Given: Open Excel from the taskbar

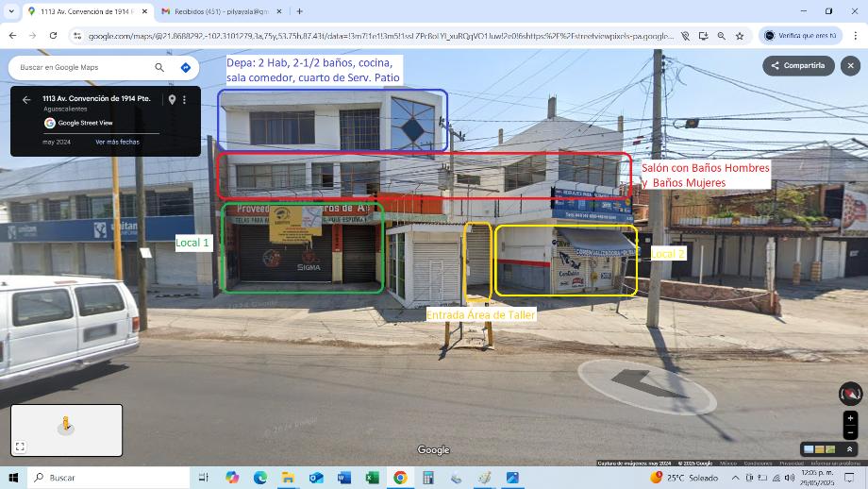Looking at the screenshot, I should tap(373, 478).
